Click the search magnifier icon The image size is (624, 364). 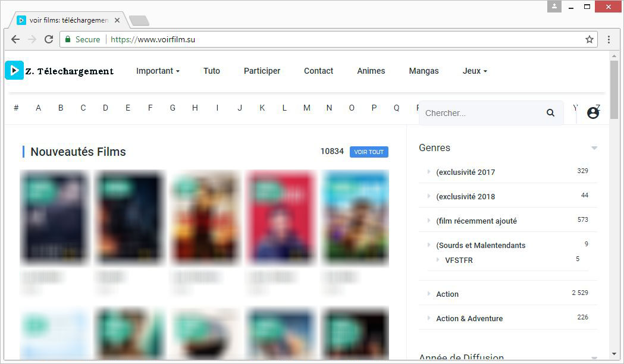click(550, 113)
